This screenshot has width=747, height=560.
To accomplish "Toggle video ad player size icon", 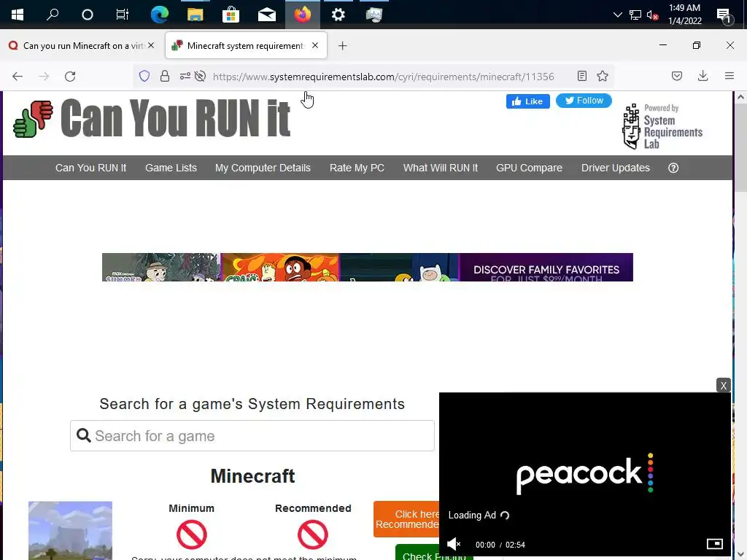I will click(715, 544).
